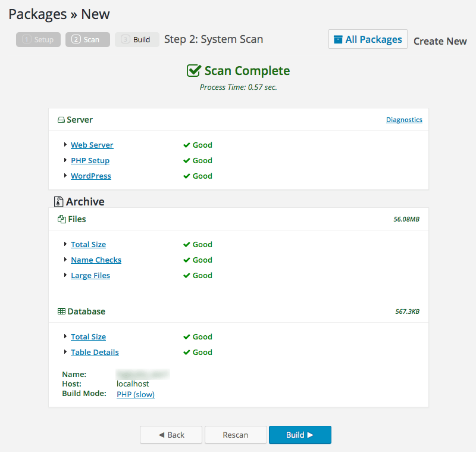Click the PHP (slow) build mode link
Viewport: 476px width, 452px height.
click(135, 394)
